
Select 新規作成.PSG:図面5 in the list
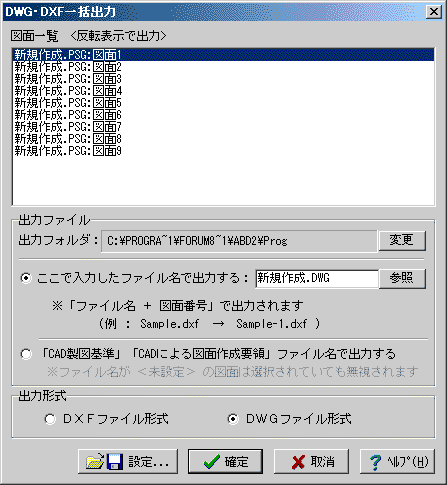tap(223, 103)
